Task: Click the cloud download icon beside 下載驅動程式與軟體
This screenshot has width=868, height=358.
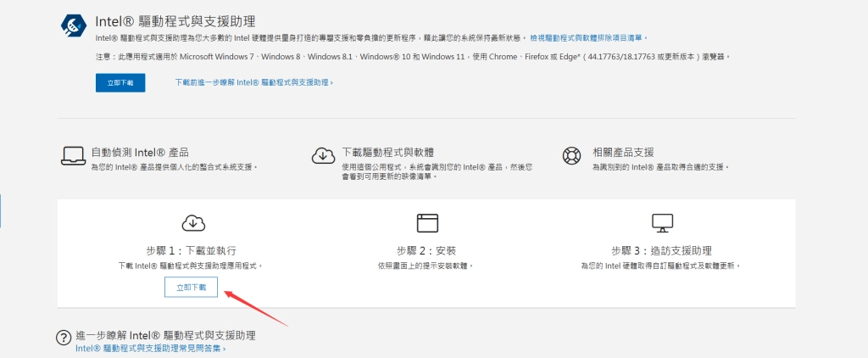Action: (323, 156)
